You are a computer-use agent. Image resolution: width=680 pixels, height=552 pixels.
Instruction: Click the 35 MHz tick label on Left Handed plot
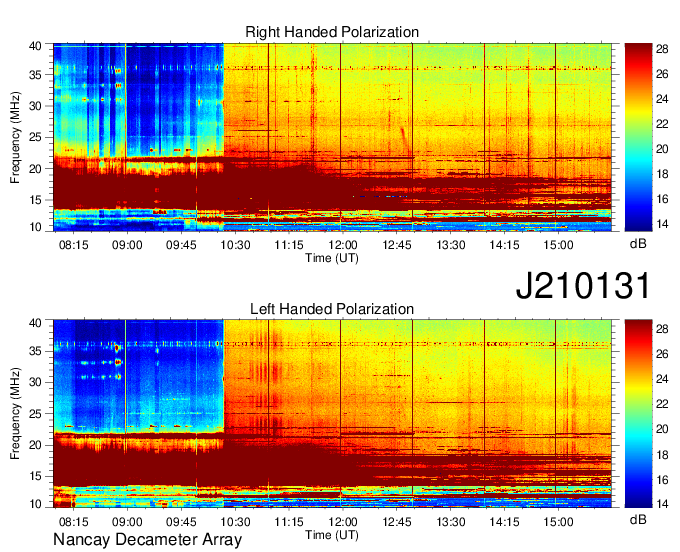pos(36,351)
